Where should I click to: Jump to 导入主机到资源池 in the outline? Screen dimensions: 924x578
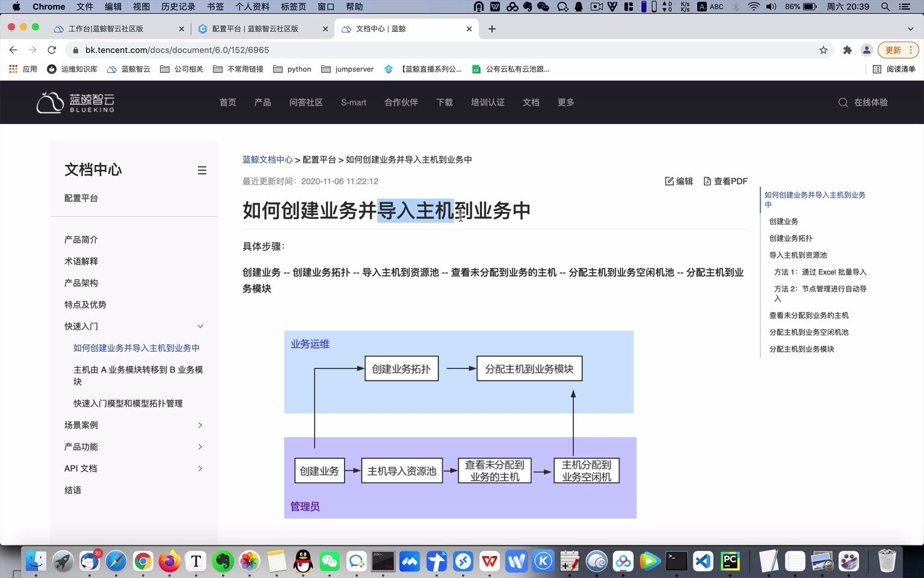[x=798, y=255]
